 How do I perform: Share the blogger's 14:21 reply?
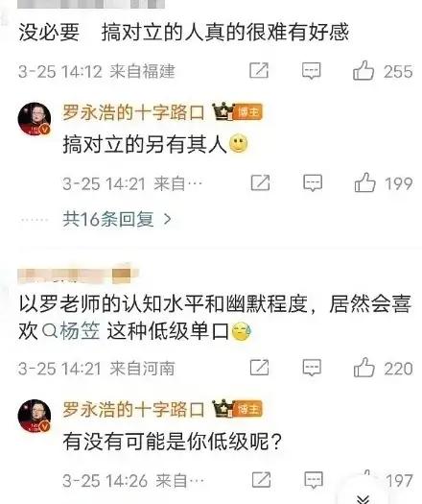coord(260,182)
